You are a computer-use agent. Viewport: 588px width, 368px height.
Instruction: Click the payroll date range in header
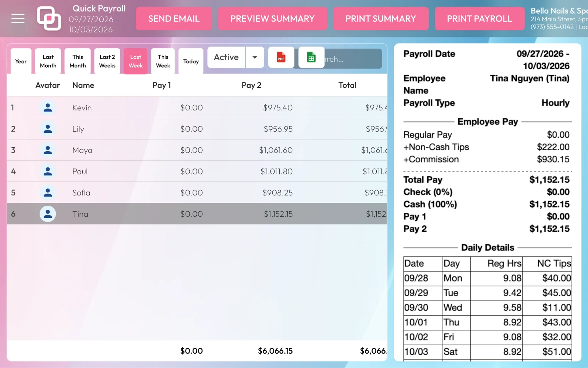(x=94, y=24)
